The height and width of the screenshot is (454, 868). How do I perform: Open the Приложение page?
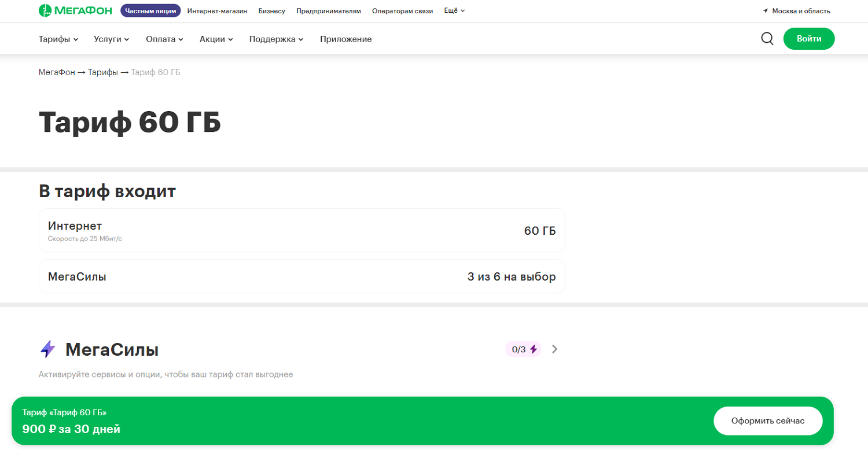pos(346,39)
